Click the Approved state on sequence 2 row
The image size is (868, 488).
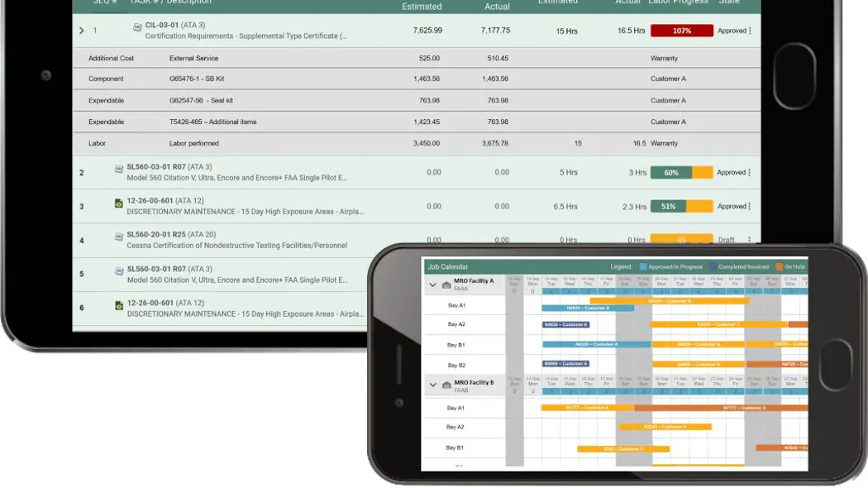click(732, 173)
